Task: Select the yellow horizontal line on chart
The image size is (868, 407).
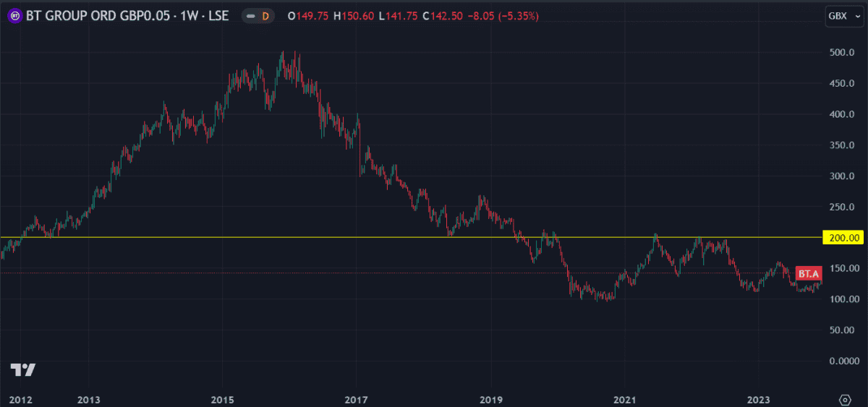Action: click(434, 237)
